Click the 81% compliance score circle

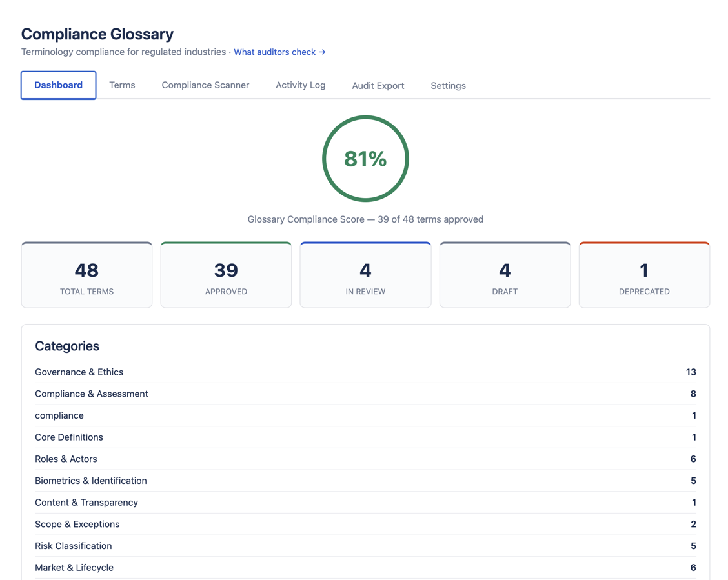pyautogui.click(x=365, y=159)
